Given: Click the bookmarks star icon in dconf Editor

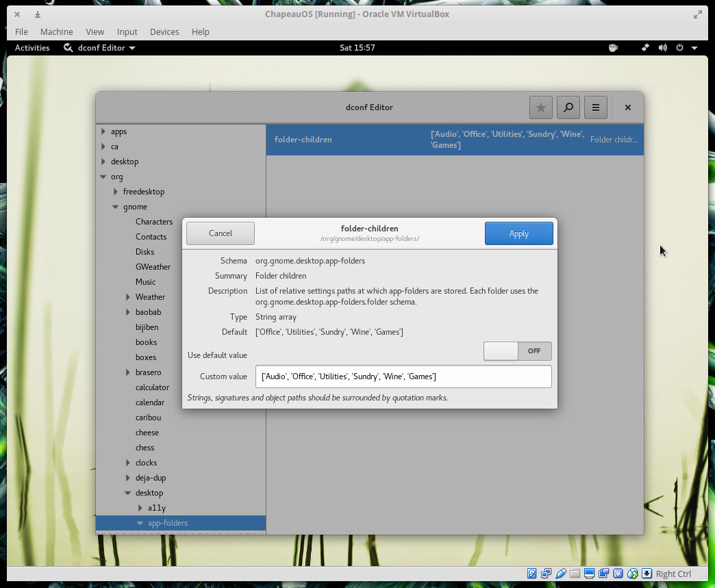Looking at the screenshot, I should click(541, 107).
